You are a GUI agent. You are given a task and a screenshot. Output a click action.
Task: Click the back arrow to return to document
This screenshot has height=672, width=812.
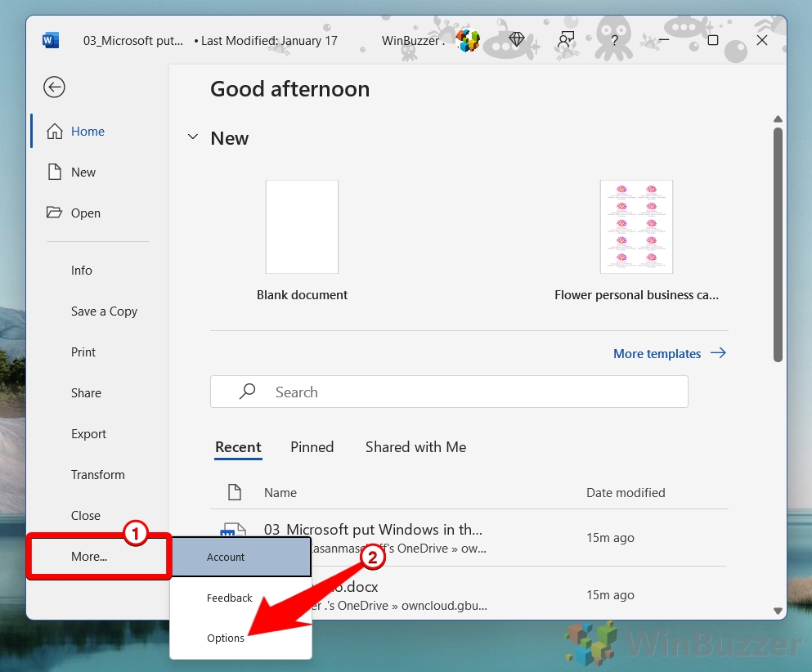tap(54, 87)
